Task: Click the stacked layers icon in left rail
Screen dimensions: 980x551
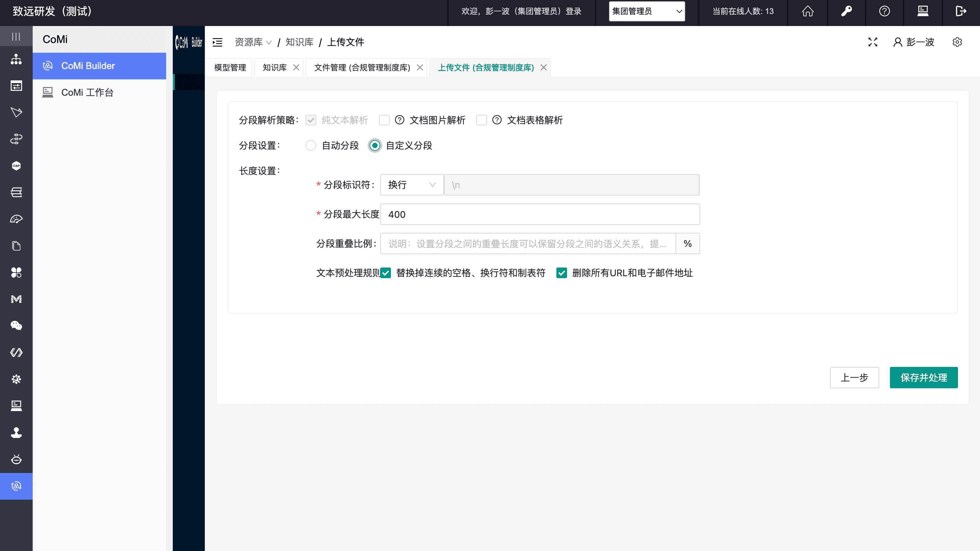Action: point(16,192)
